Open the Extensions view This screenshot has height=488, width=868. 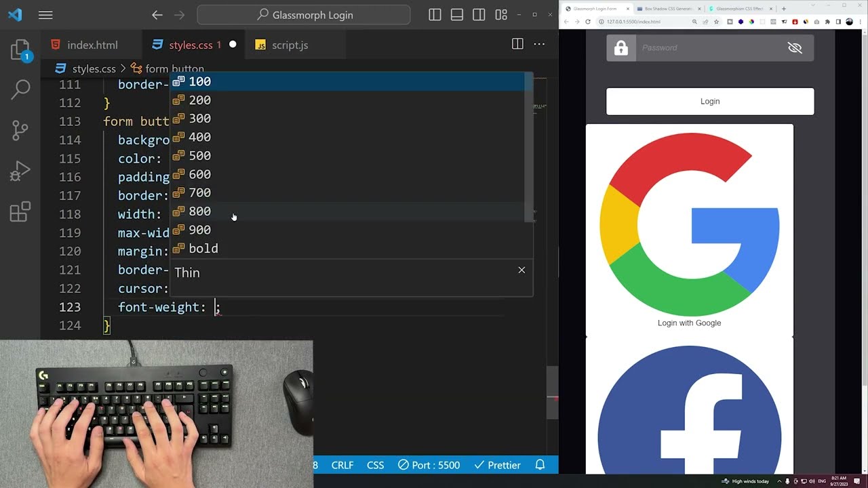pyautogui.click(x=21, y=212)
